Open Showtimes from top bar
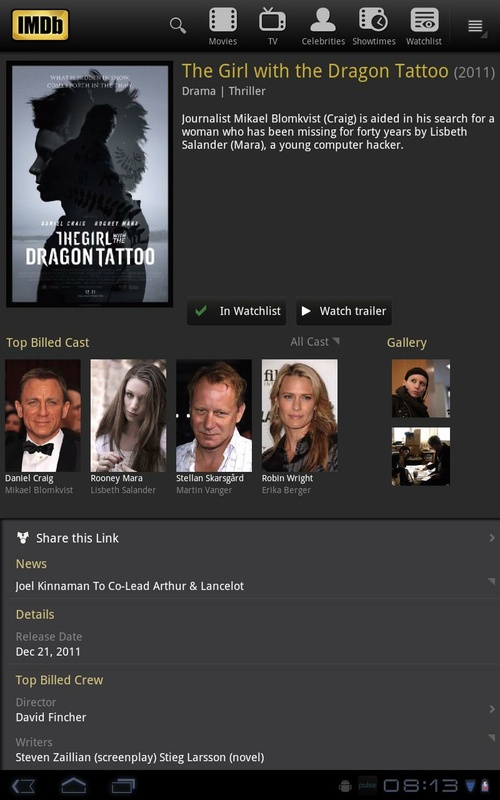This screenshot has height=800, width=500. coord(373,27)
